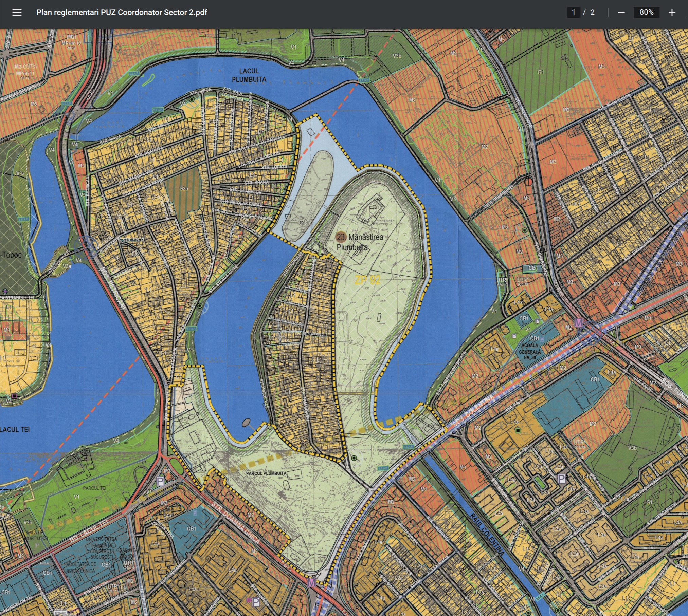This screenshot has width=688, height=616.
Task: Click the PDF file name title
Action: [x=122, y=12]
